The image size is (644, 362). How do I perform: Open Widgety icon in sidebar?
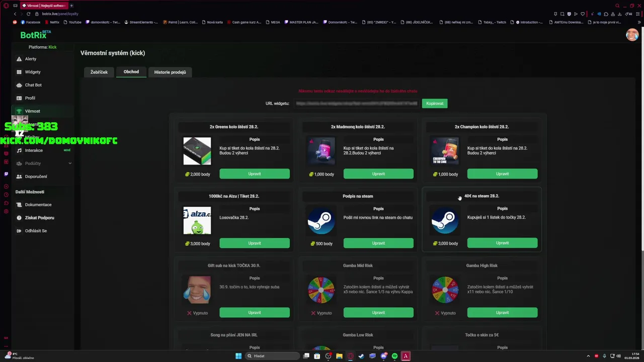pos(19,72)
